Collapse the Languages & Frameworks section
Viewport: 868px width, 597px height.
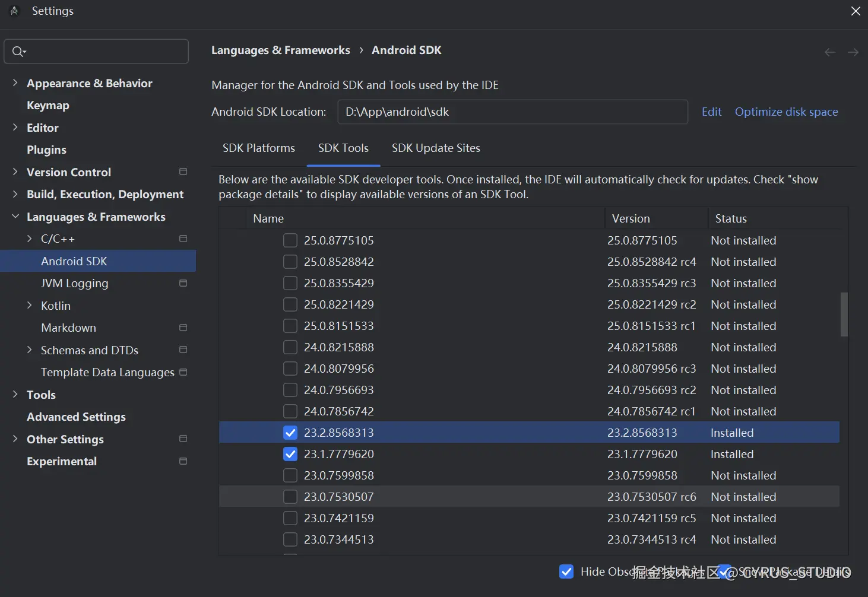click(x=15, y=217)
